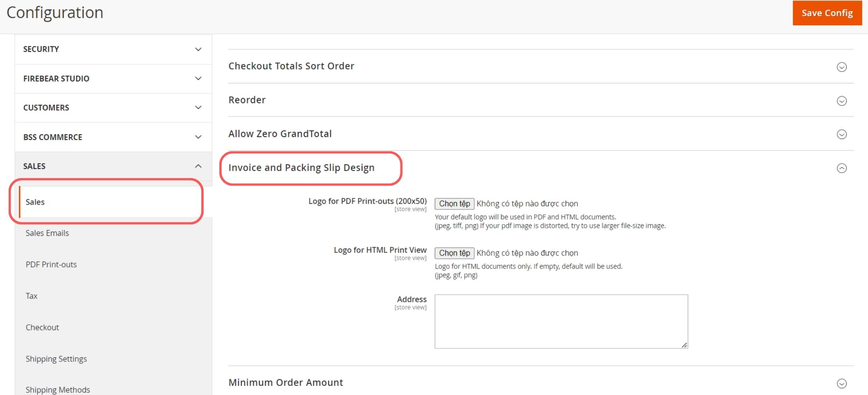Select the Sales sub-menu item
The image size is (868, 395).
pyautogui.click(x=35, y=202)
